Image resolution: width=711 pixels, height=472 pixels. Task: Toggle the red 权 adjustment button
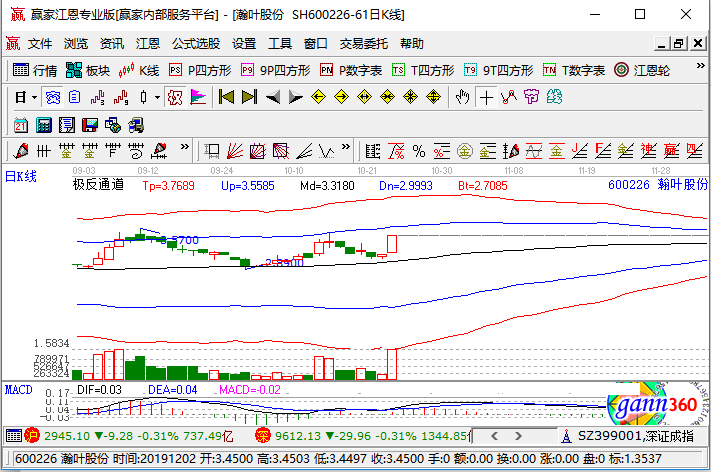click(x=175, y=97)
